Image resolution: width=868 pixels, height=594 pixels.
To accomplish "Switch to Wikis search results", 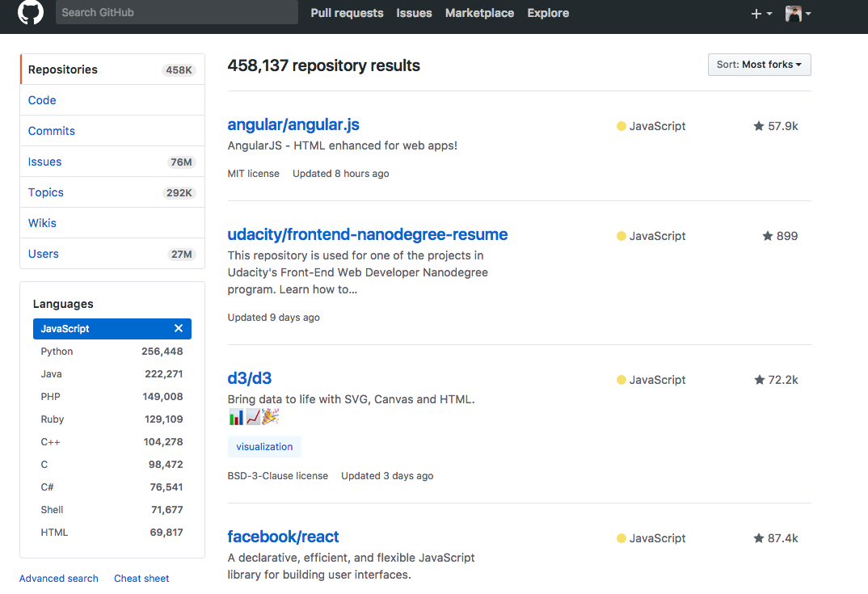I will pos(112,223).
